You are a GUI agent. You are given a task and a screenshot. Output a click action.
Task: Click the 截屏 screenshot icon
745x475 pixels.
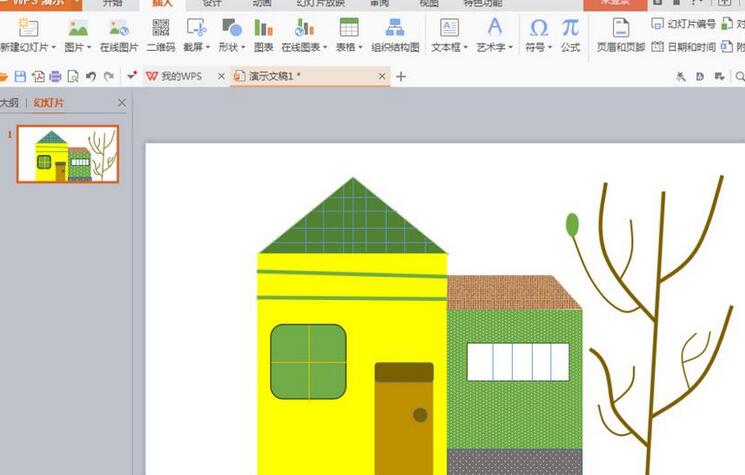[x=196, y=28]
